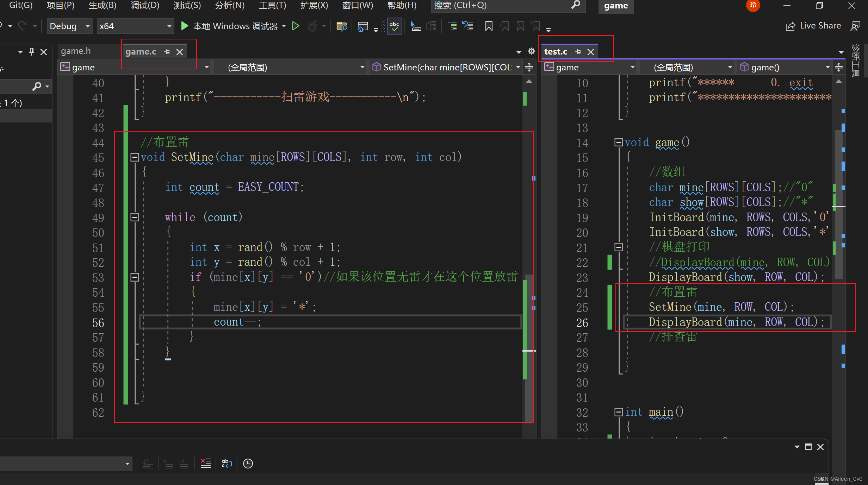Image resolution: width=868 pixels, height=485 pixels.
Task: Open the 调试(D) menu
Action: 145,5
